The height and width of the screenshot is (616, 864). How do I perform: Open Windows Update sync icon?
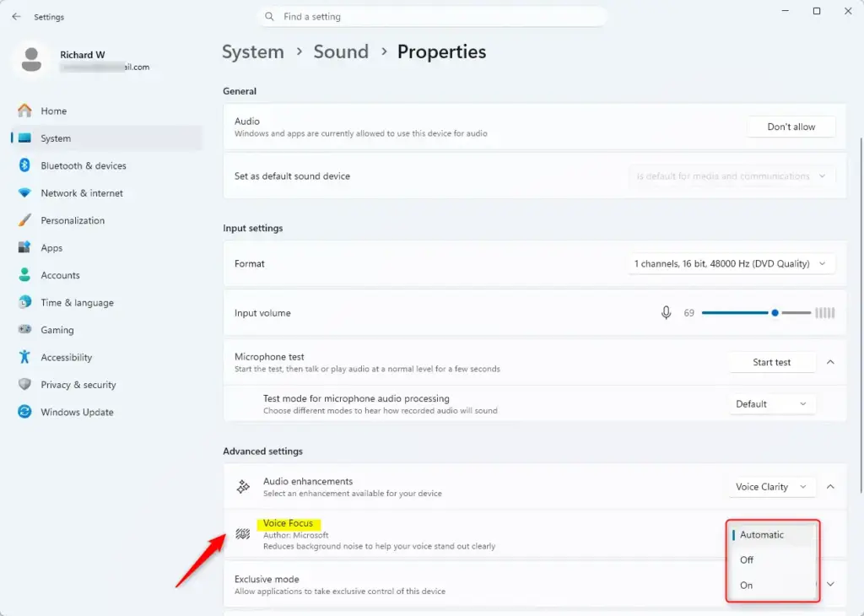24,412
